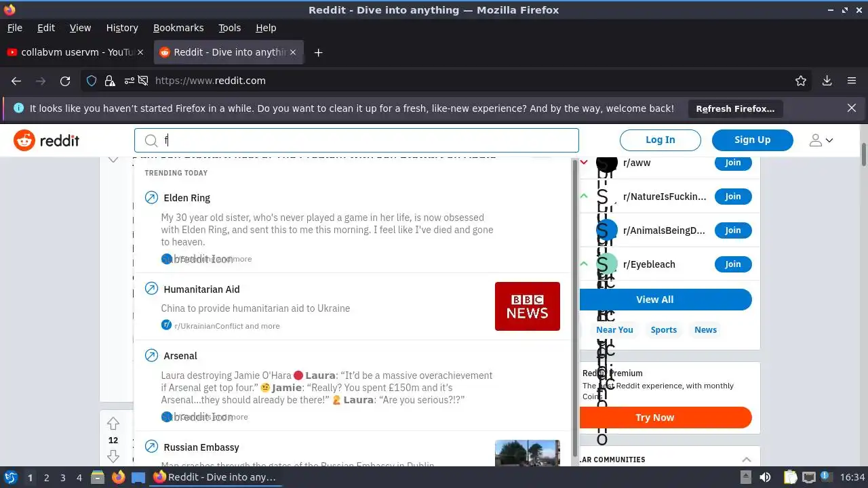868x488 pixels.
Task: Click the volume speaker tray icon
Action: [x=765, y=477]
